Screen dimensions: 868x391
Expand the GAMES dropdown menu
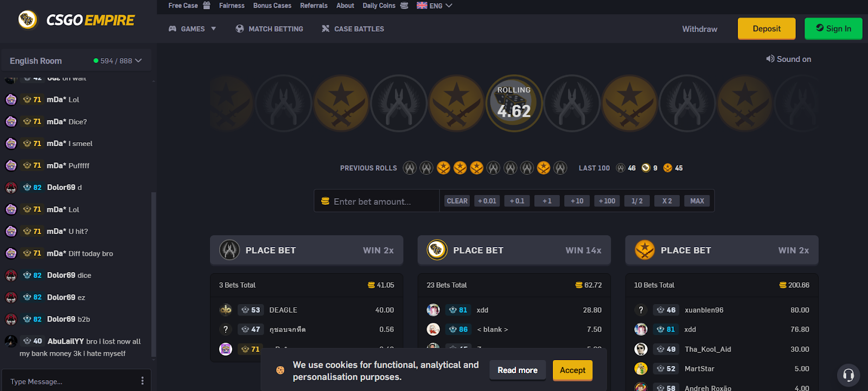pyautogui.click(x=193, y=29)
